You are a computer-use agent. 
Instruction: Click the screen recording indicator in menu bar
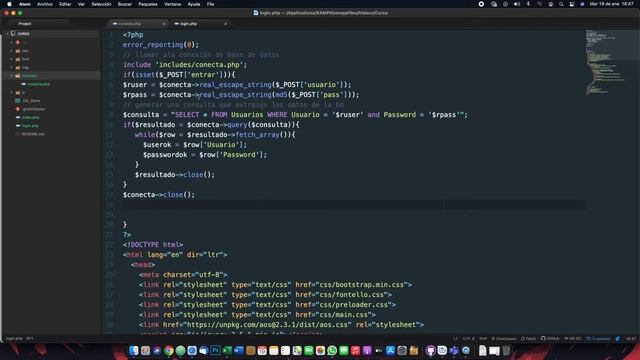coord(481,4)
